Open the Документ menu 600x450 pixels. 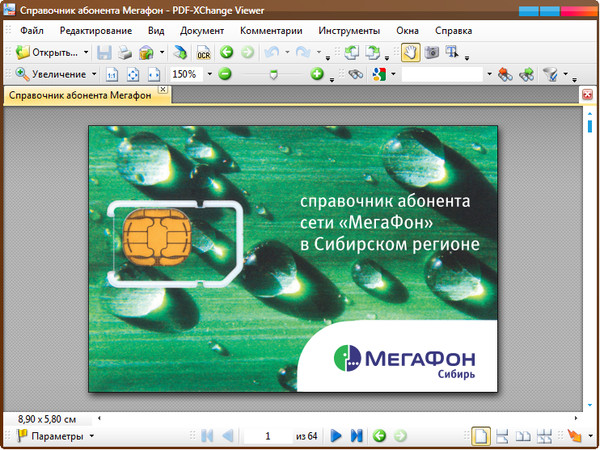coord(202,31)
